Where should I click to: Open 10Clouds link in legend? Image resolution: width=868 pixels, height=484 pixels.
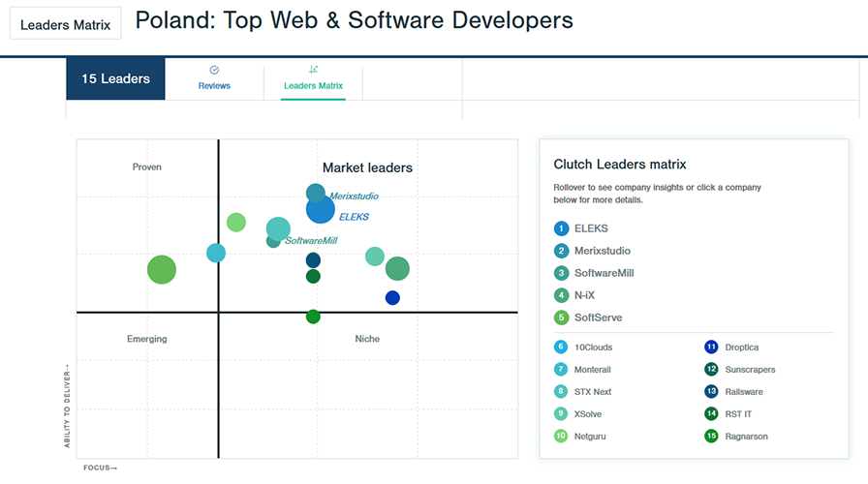pyautogui.click(x=594, y=348)
